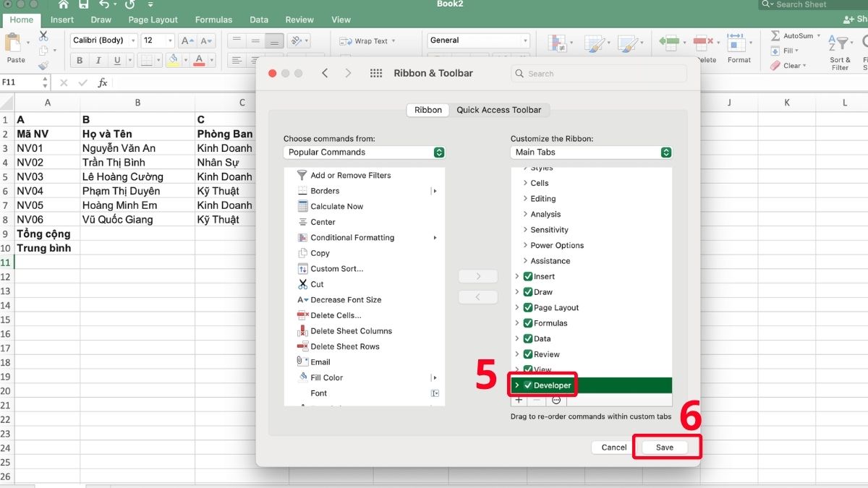Click the Format Painter brush icon
868x488 pixels.
click(x=43, y=65)
